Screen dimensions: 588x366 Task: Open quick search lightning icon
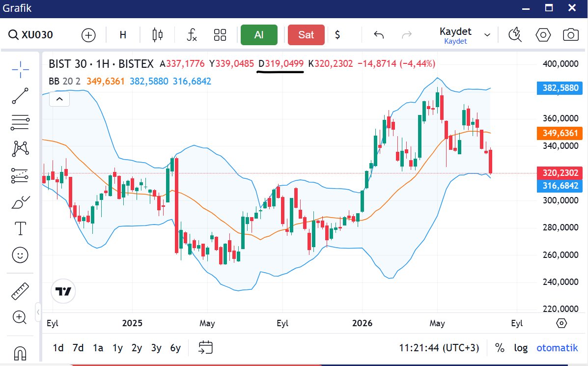coord(515,35)
